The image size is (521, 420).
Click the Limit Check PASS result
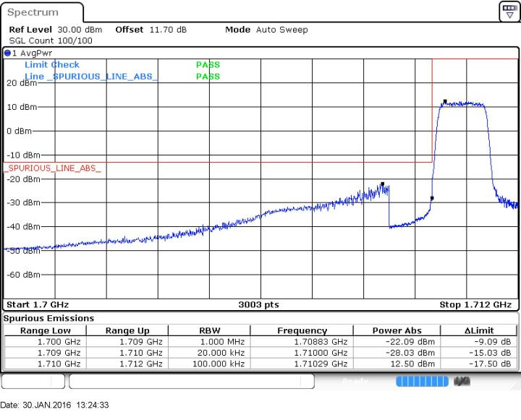208,64
